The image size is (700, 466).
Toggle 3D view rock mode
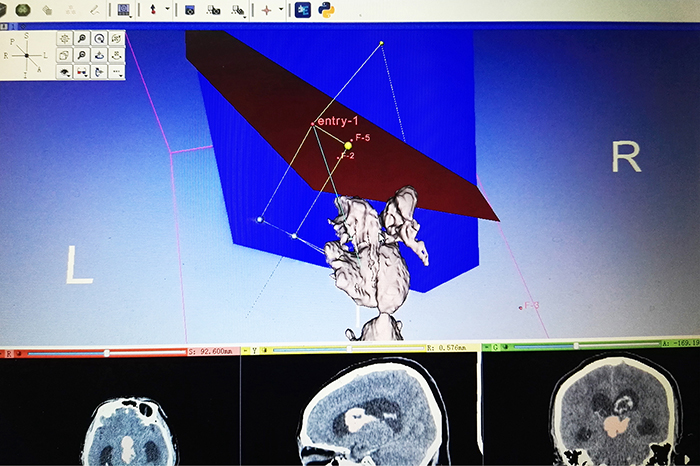click(x=116, y=55)
